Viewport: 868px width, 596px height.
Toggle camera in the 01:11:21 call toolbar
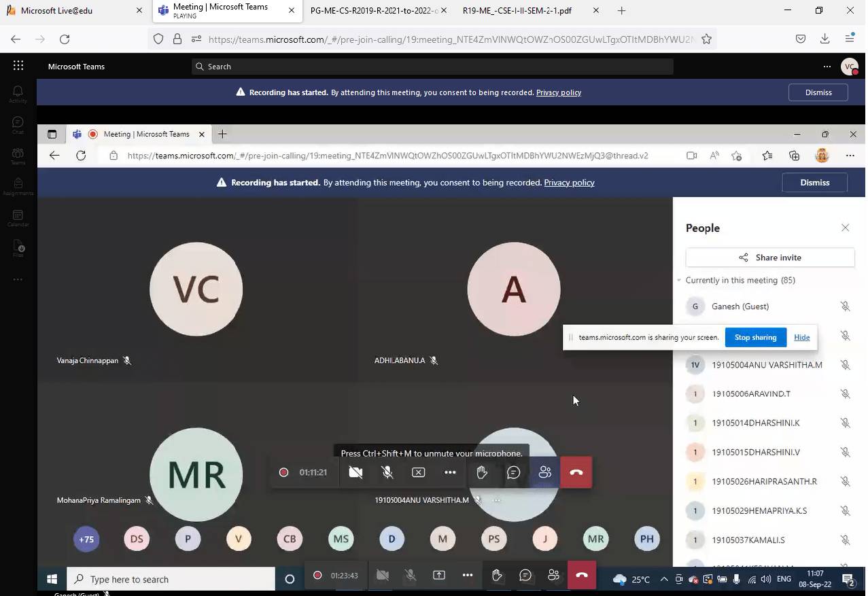click(x=355, y=472)
